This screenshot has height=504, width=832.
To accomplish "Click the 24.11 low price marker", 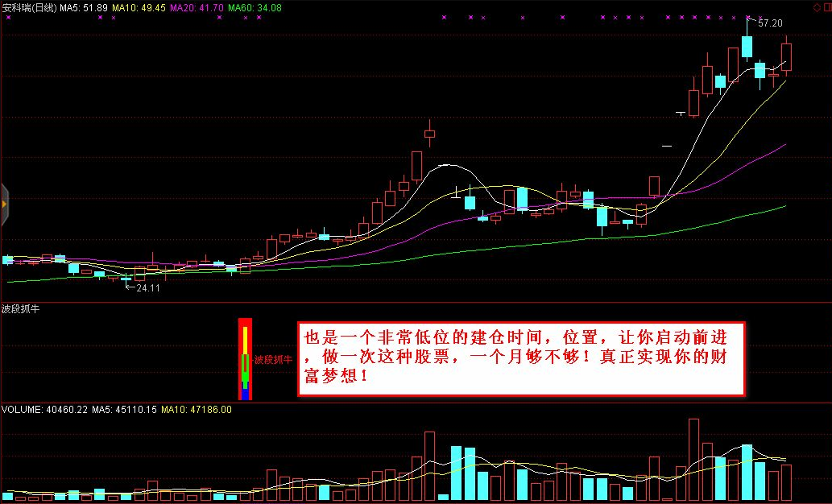I will [147, 287].
